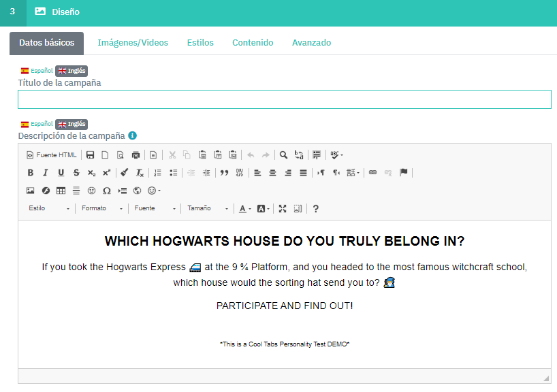557x392 pixels.
Task: Maximize the editor to fullscreen
Action: [283, 209]
